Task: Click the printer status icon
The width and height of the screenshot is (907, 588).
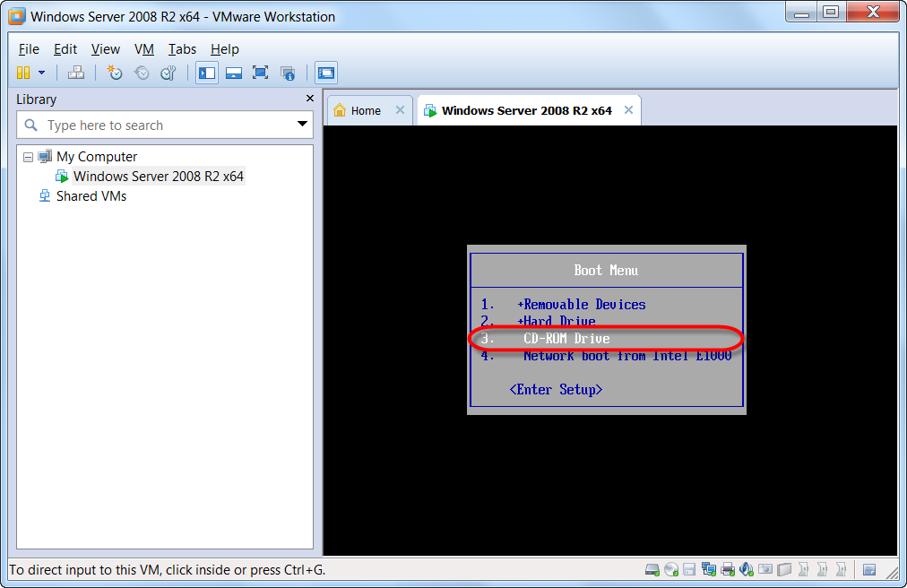Action: [x=728, y=570]
